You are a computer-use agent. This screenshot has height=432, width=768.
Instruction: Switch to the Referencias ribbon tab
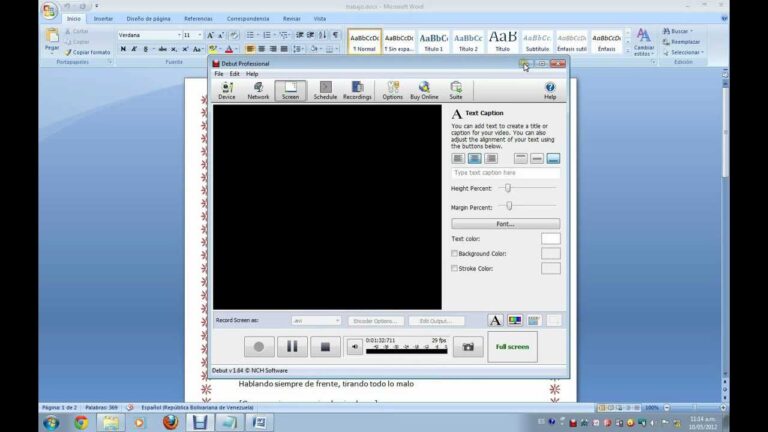tap(198, 18)
